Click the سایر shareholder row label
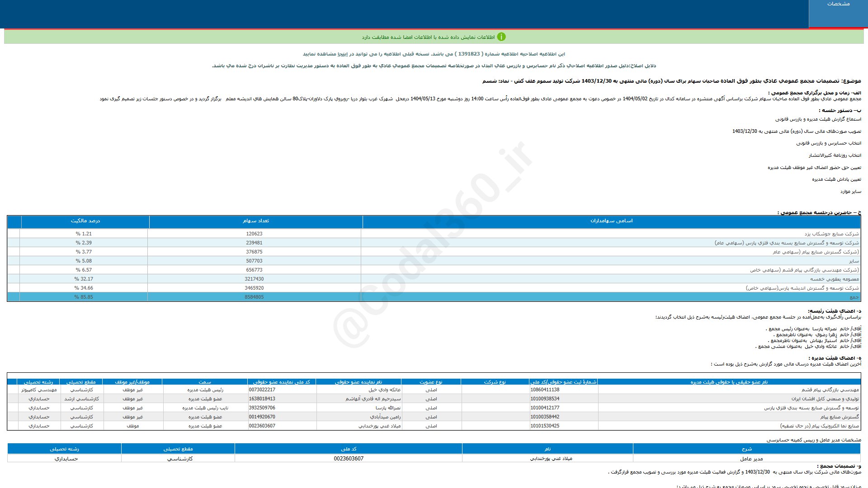This screenshot has height=488, width=868. point(854,261)
